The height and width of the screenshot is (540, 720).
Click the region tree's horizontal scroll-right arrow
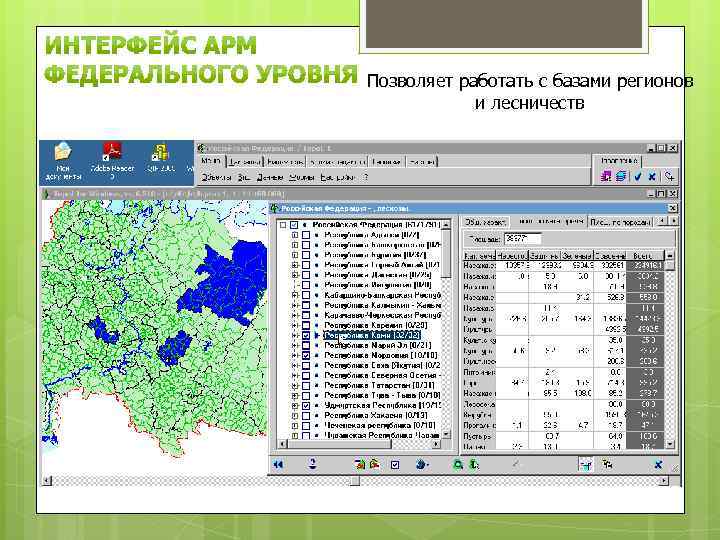coord(436,444)
